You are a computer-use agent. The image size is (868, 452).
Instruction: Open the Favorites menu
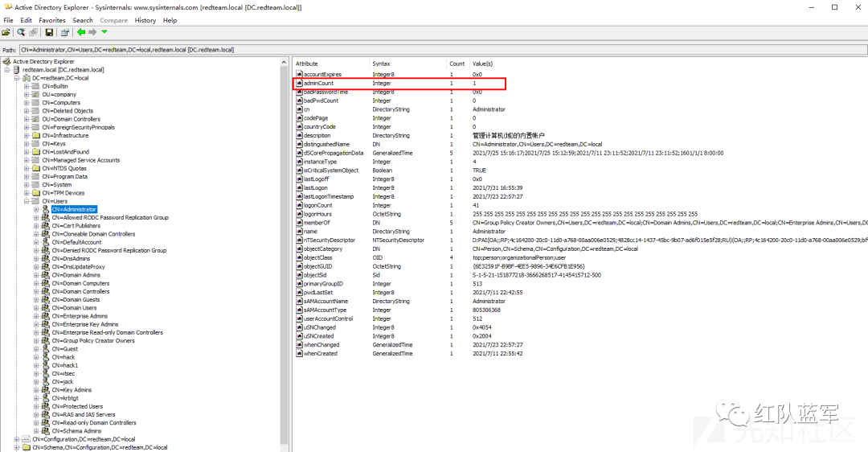click(52, 20)
